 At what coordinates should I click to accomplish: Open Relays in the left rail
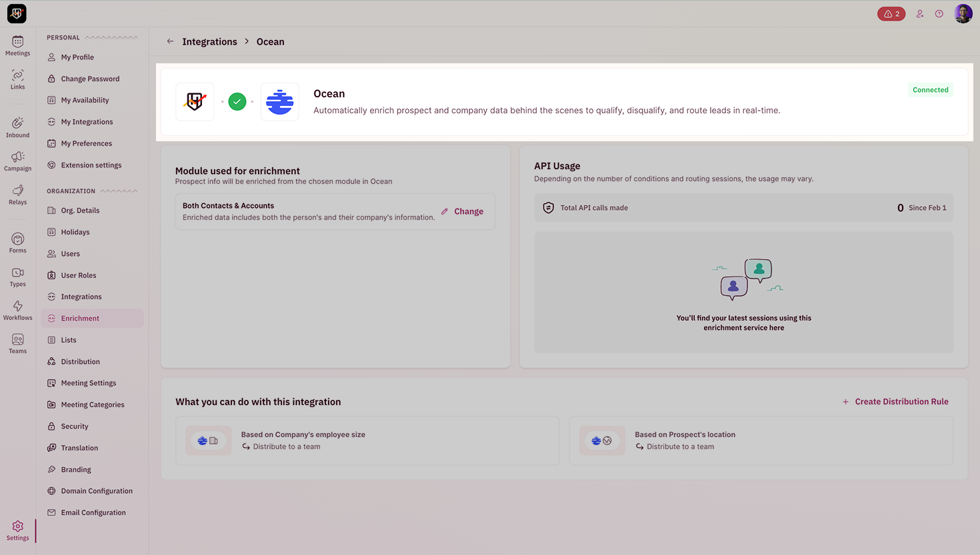tap(17, 195)
